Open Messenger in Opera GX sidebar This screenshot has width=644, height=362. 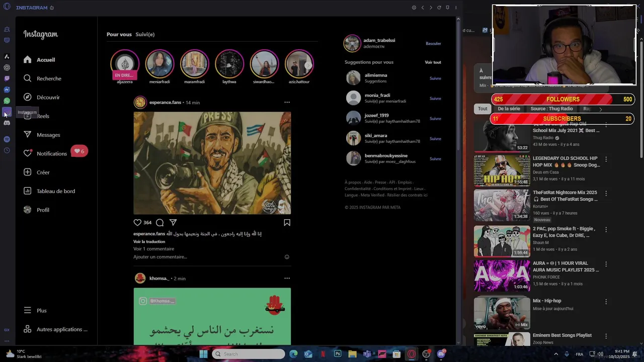7,89
